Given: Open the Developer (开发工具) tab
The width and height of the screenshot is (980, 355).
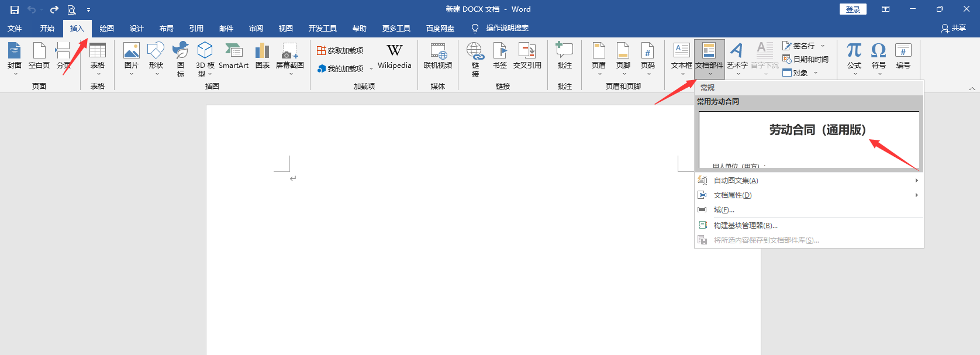Looking at the screenshot, I should point(323,28).
